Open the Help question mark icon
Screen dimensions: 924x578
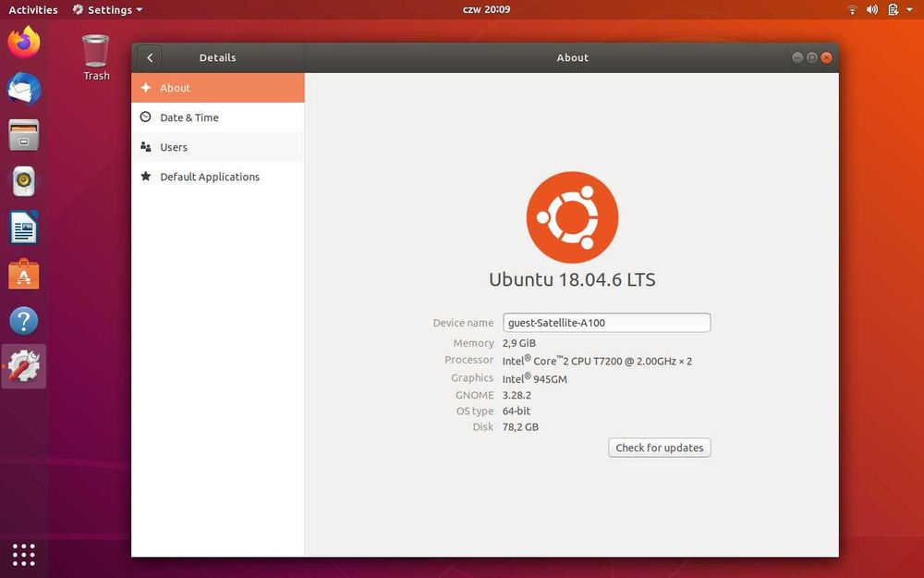click(24, 321)
